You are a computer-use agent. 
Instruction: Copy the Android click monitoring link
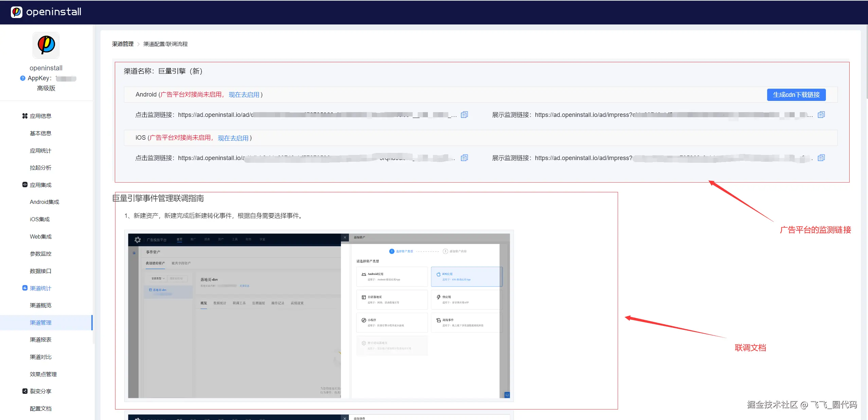click(x=464, y=115)
